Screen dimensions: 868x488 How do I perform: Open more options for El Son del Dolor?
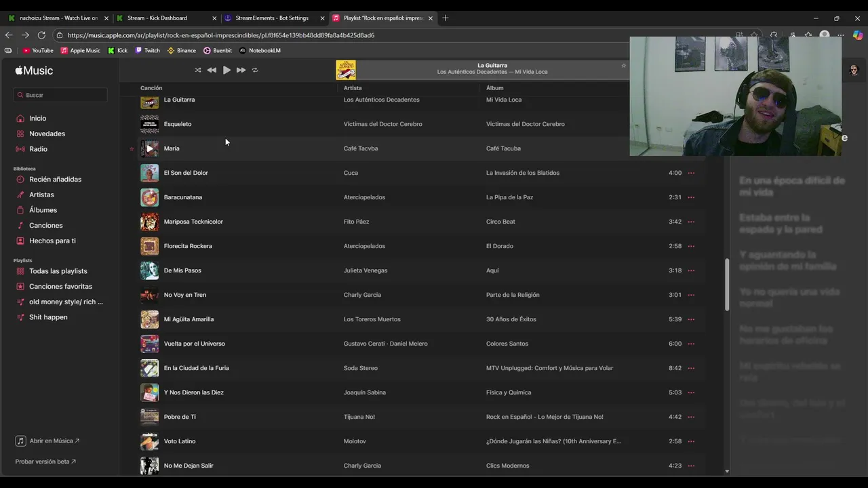pyautogui.click(x=691, y=173)
